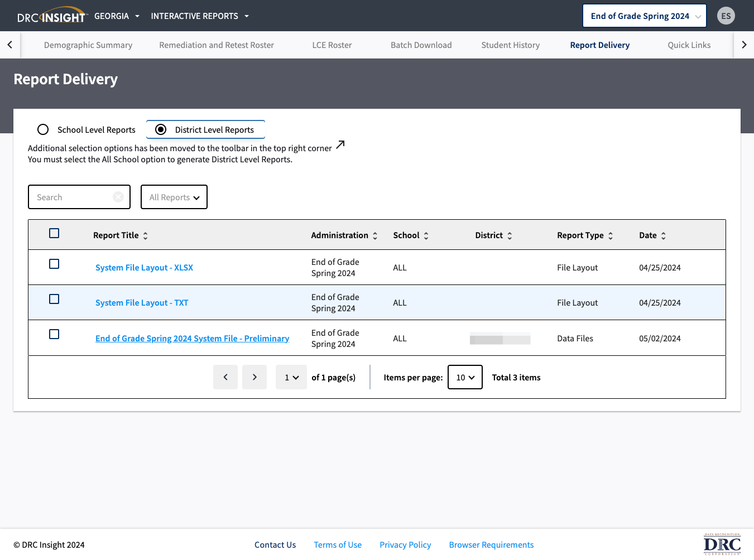Open System File Layout - XLSX report
The height and width of the screenshot is (560, 754).
(x=144, y=268)
